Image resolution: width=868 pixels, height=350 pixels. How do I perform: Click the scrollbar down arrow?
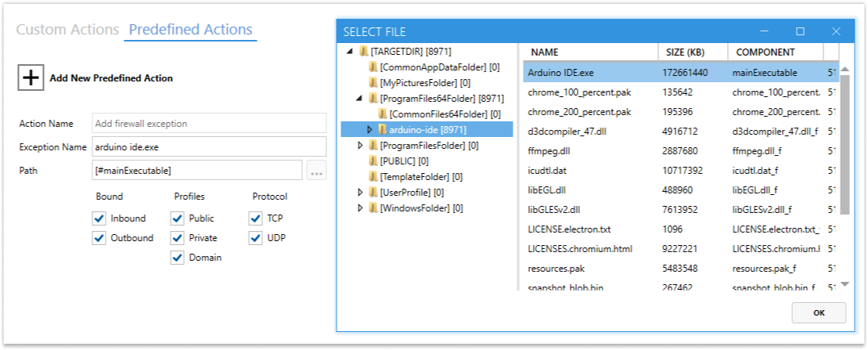[x=845, y=284]
